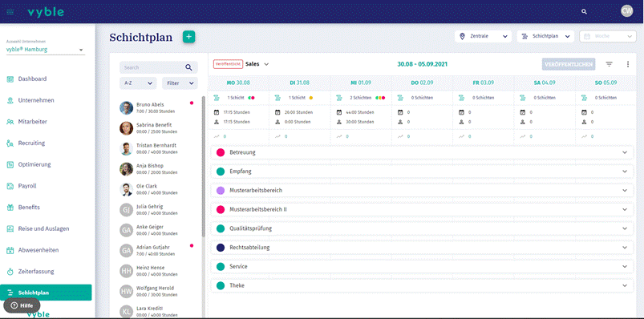The width and height of the screenshot is (644, 319).
Task: Click the Hilfe help button
Action: pos(22,305)
